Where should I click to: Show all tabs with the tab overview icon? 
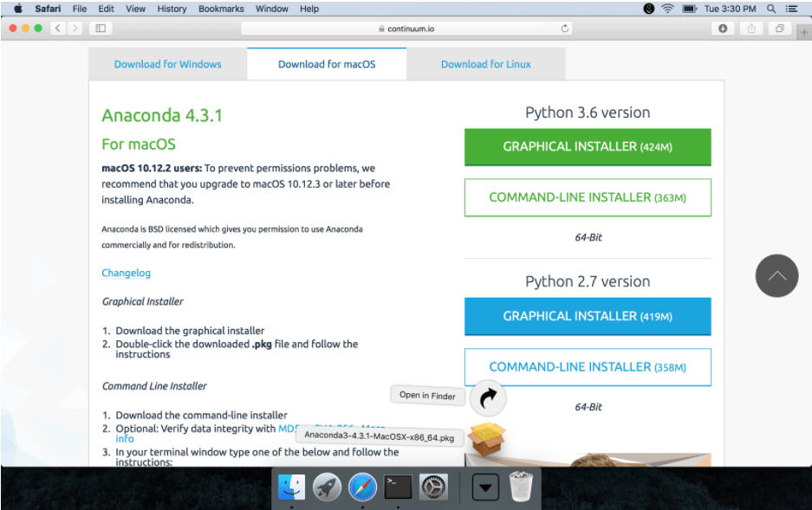point(779,29)
